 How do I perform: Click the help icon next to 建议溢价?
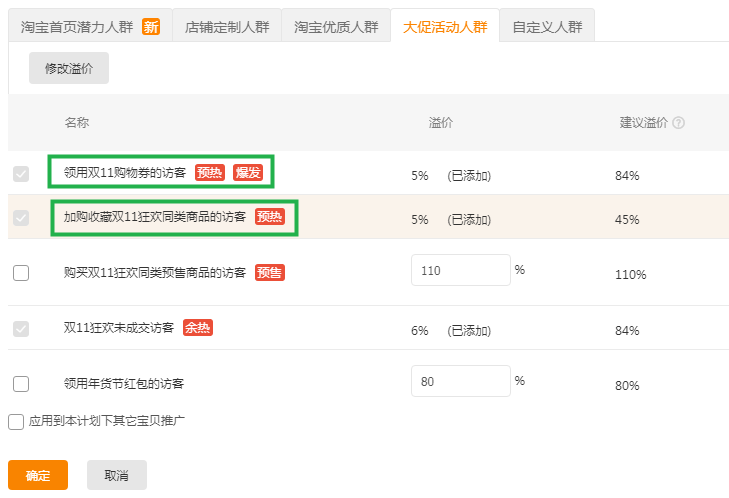(678, 123)
